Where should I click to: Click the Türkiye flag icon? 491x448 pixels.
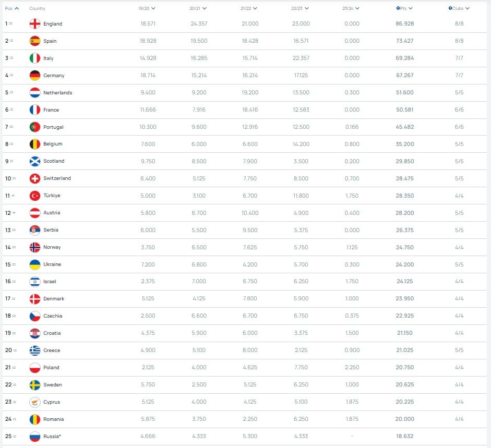coord(35,196)
